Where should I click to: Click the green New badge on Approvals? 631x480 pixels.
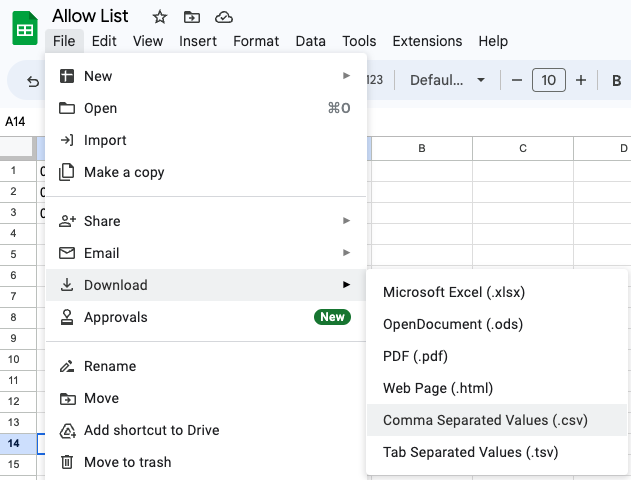[332, 317]
